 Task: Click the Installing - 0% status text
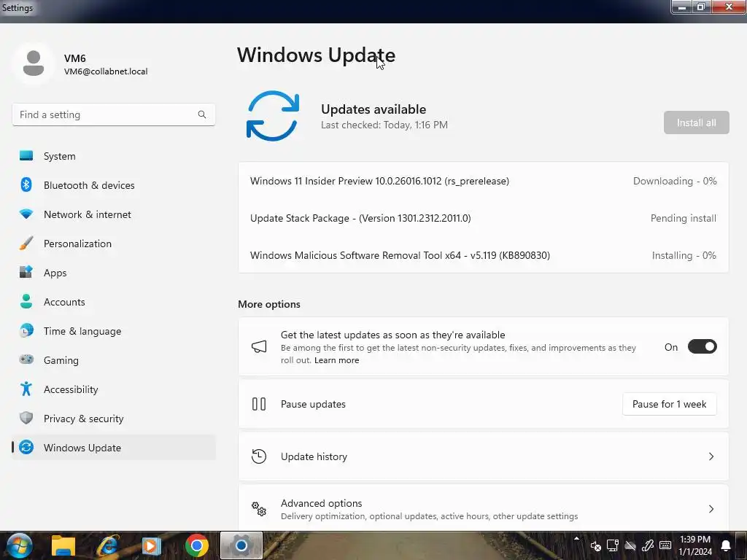click(684, 255)
